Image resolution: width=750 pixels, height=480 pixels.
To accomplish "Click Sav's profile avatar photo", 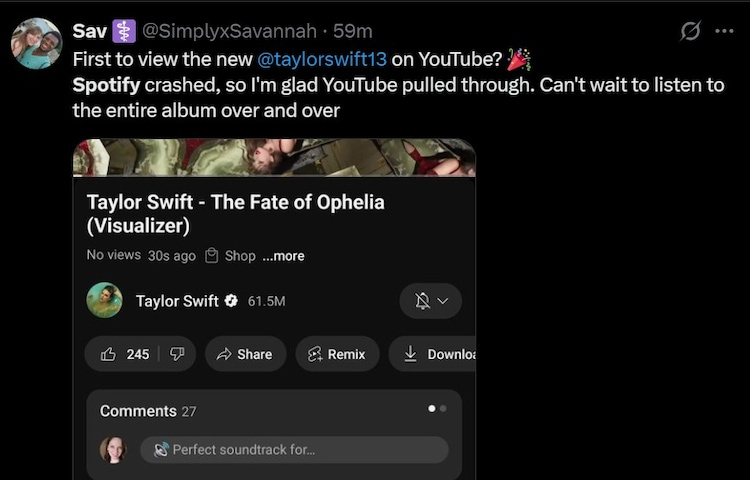I will [36, 43].
